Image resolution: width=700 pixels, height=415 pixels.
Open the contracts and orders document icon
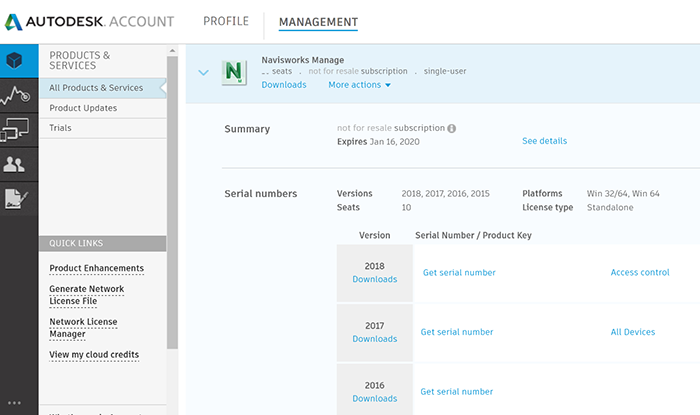pyautogui.click(x=16, y=199)
